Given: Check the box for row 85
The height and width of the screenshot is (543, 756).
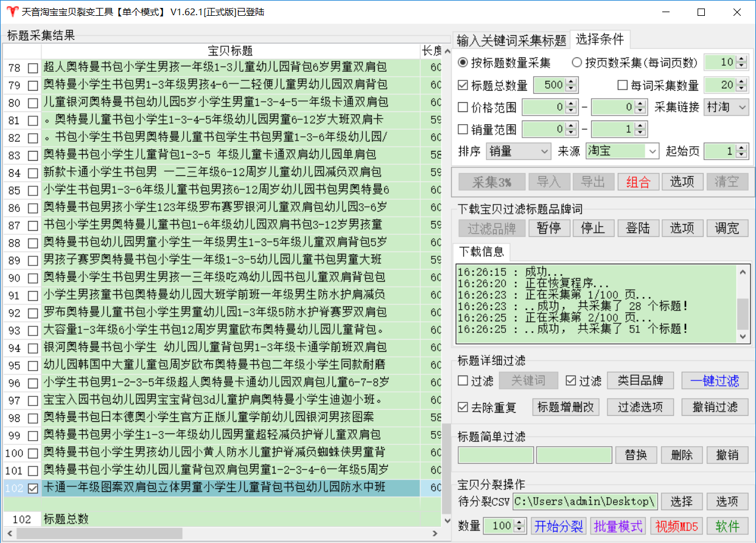Looking at the screenshot, I should coord(32,191).
